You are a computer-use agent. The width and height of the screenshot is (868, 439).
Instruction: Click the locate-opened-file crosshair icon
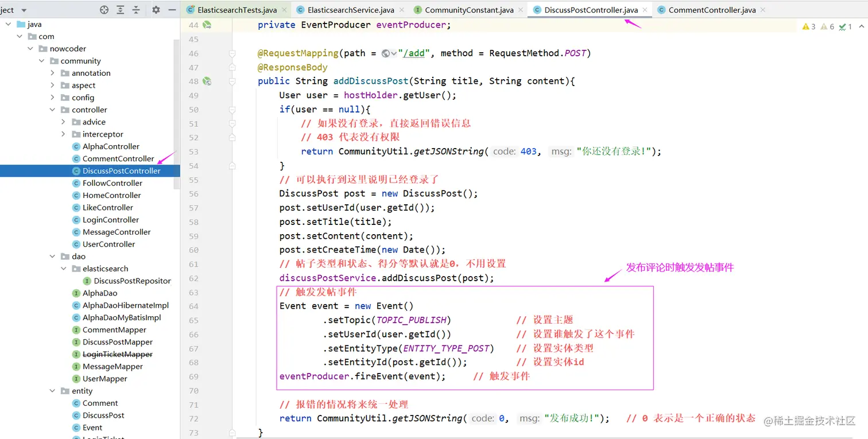click(104, 10)
